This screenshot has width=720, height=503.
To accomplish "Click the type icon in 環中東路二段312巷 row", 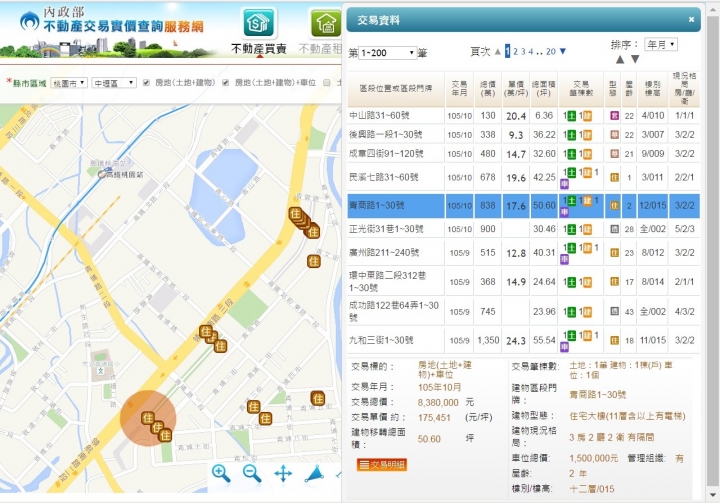I will click(x=614, y=282).
